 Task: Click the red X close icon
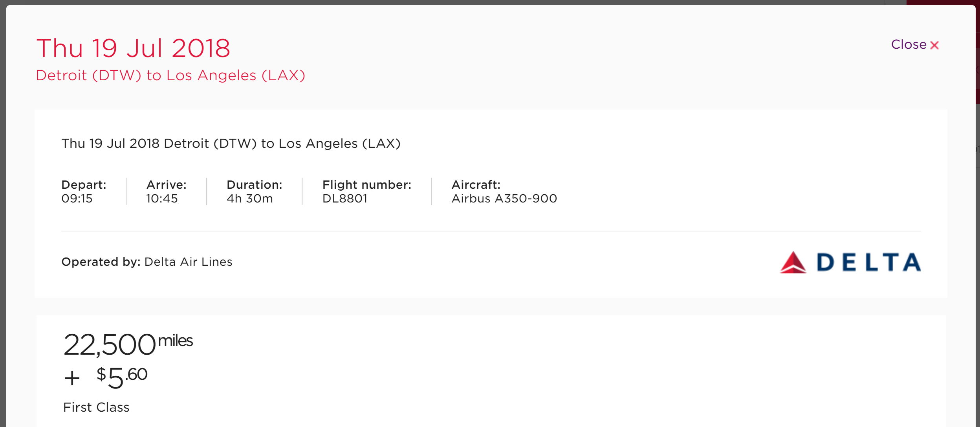[935, 46]
